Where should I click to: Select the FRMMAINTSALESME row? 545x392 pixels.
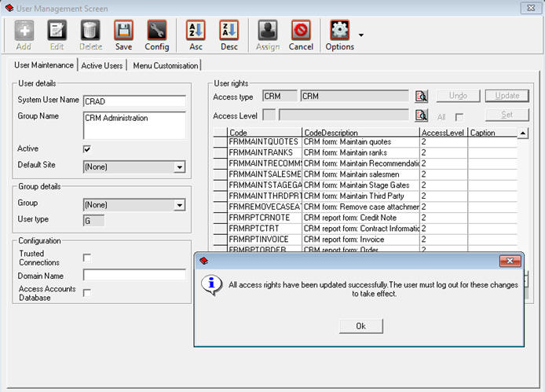click(365, 174)
